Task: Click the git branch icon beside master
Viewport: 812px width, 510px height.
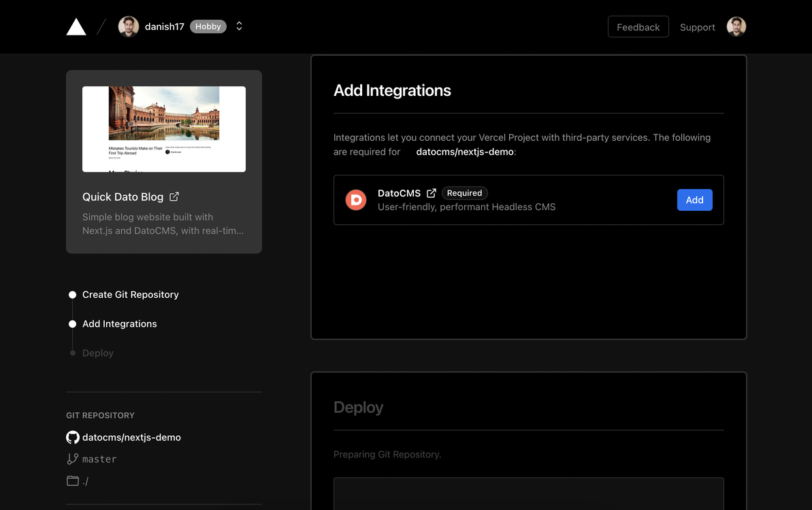Action: [x=73, y=459]
